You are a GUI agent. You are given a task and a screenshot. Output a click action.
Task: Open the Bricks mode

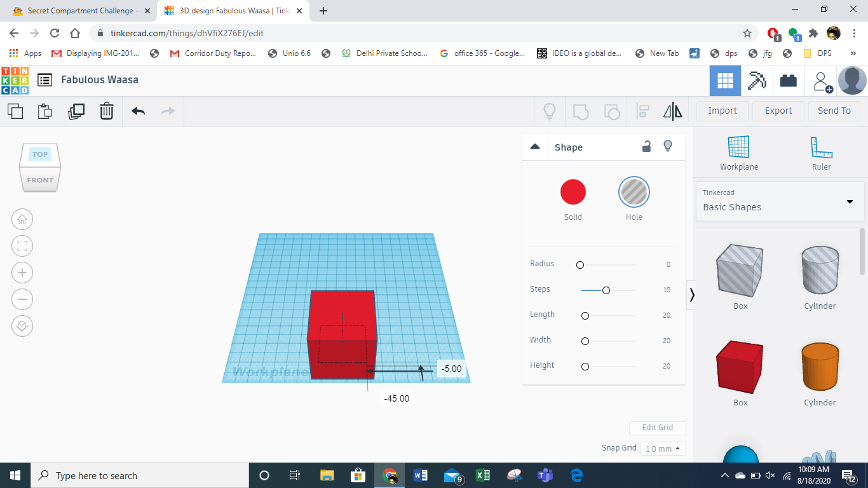click(x=789, y=81)
